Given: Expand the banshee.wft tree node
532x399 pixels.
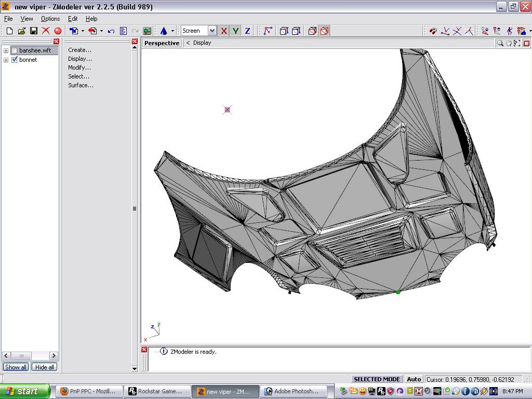Looking at the screenshot, I should tap(6, 50).
